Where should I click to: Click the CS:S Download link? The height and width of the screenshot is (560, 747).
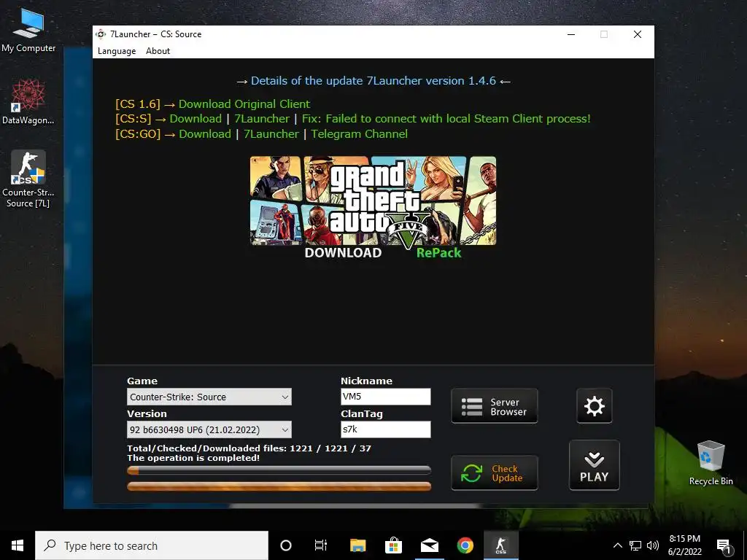[196, 119]
